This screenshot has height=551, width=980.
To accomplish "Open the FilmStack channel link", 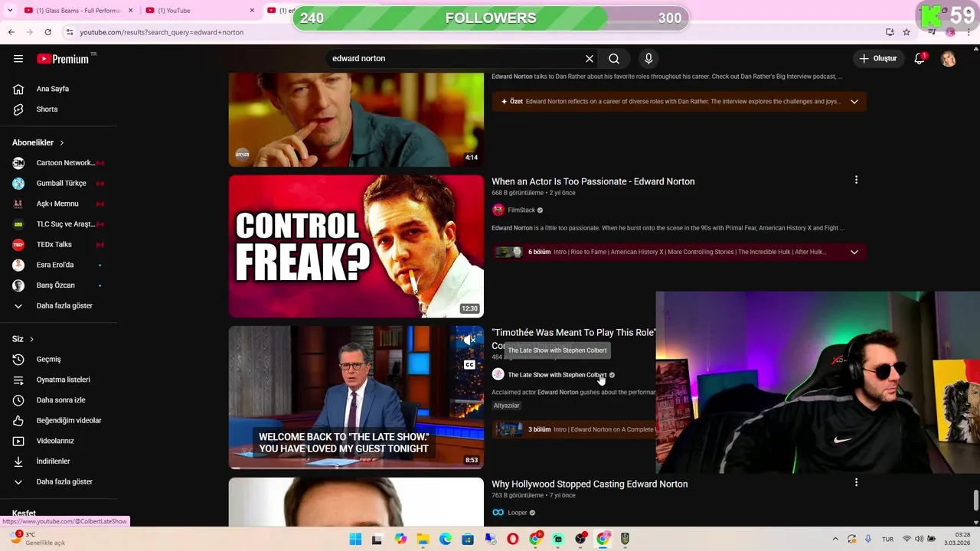I will [521, 210].
